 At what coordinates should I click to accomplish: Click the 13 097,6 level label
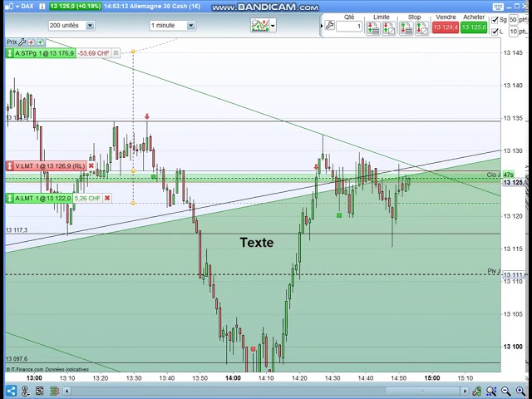(17, 359)
